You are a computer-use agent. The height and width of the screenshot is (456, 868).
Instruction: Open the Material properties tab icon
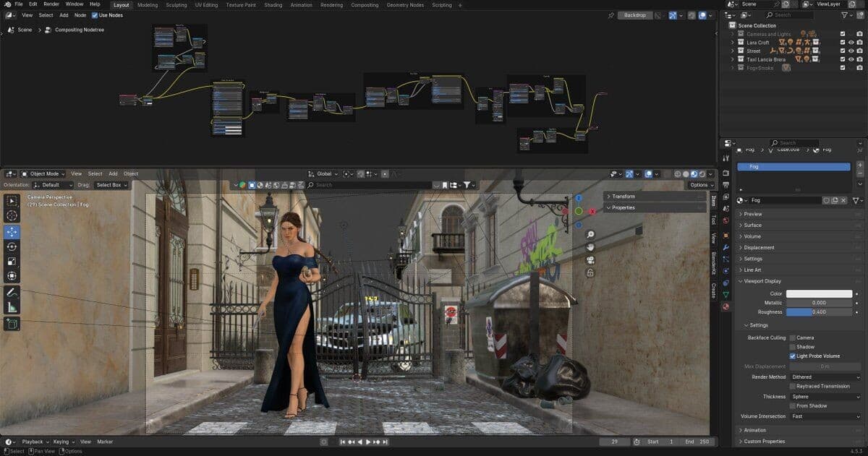726,306
